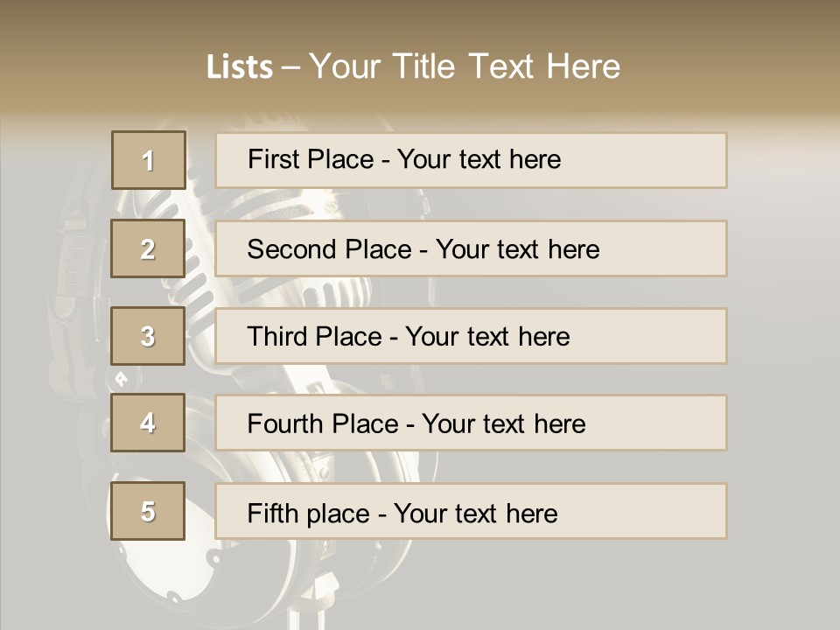Select the number 4 square
The width and height of the screenshot is (840, 630).
pyautogui.click(x=148, y=423)
